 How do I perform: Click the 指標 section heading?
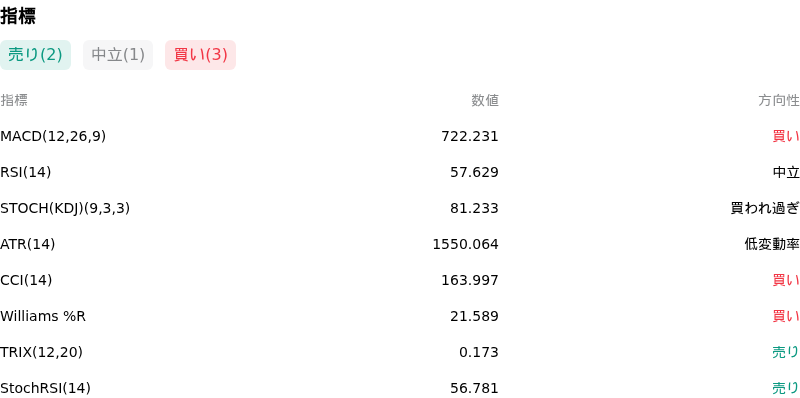tap(18, 16)
